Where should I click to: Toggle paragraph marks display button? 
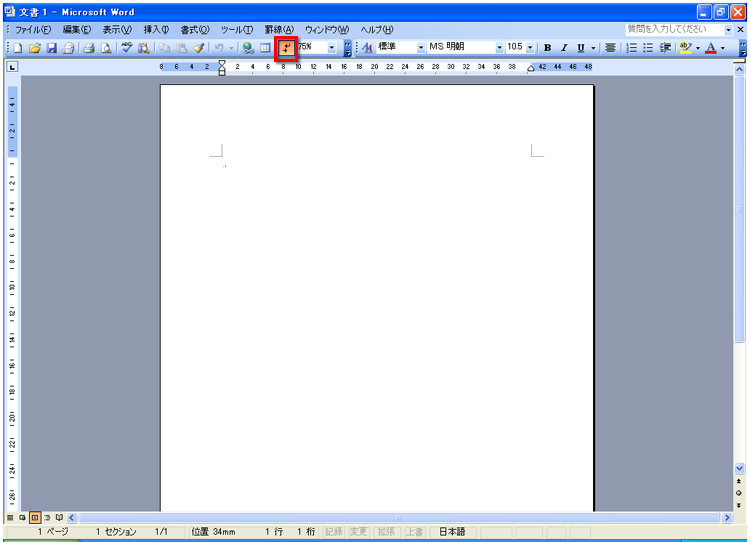286,48
